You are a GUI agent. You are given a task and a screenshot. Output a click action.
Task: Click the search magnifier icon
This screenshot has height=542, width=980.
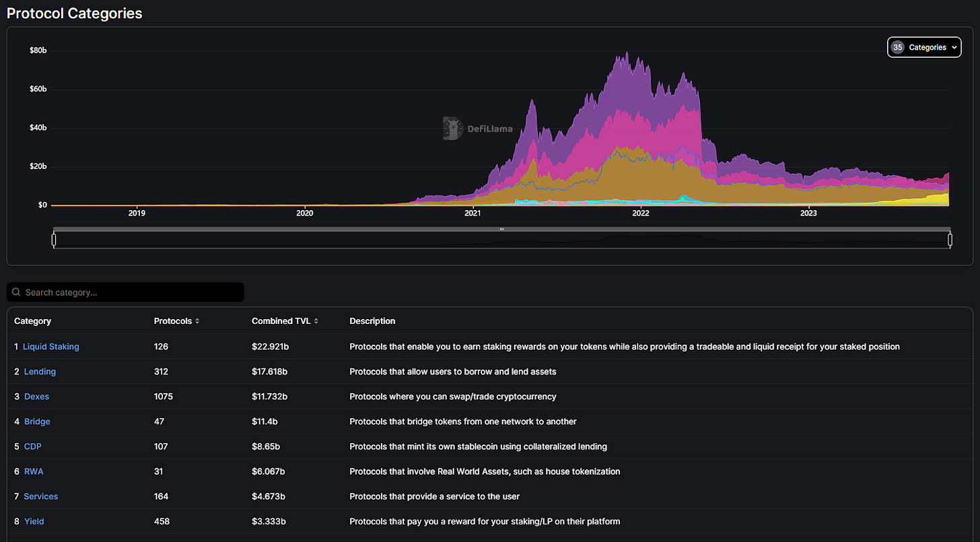coord(16,292)
